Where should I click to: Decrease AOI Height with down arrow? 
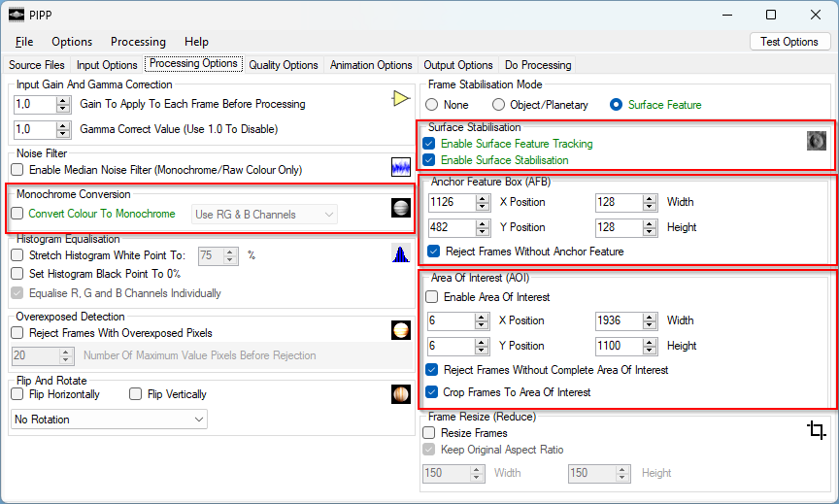coord(650,350)
